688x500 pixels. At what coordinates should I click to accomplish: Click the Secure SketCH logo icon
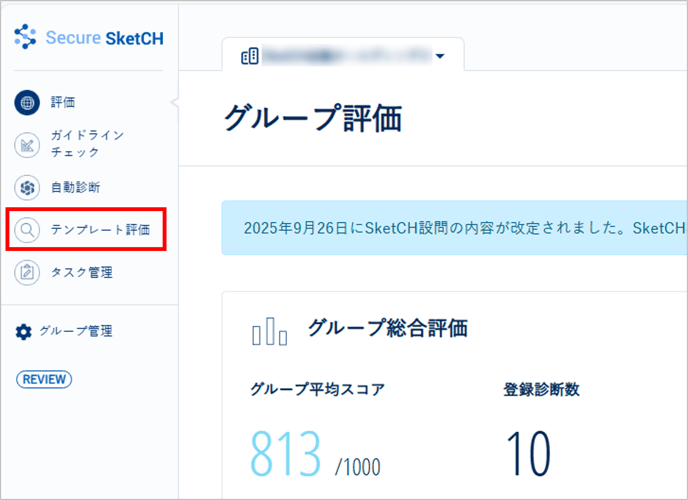click(x=25, y=38)
